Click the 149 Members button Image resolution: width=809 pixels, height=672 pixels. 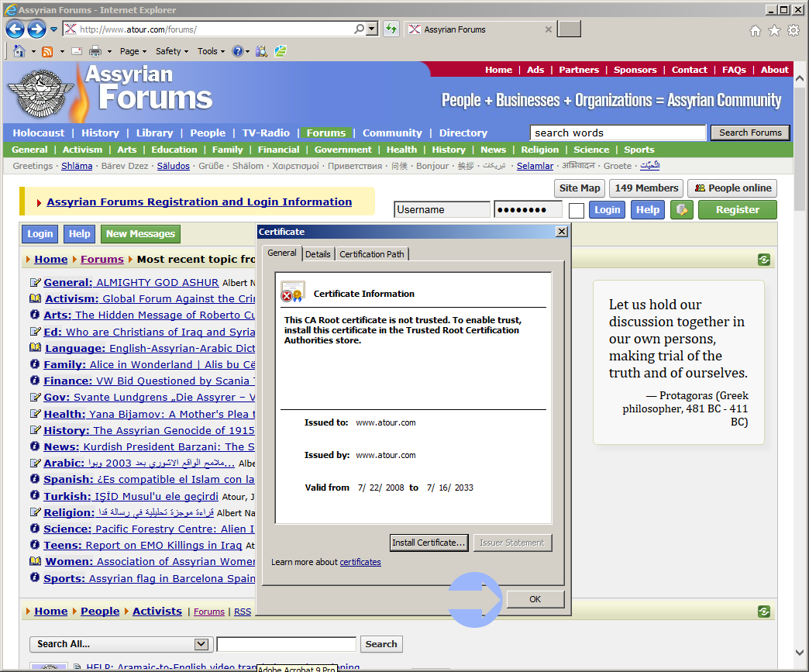(646, 188)
